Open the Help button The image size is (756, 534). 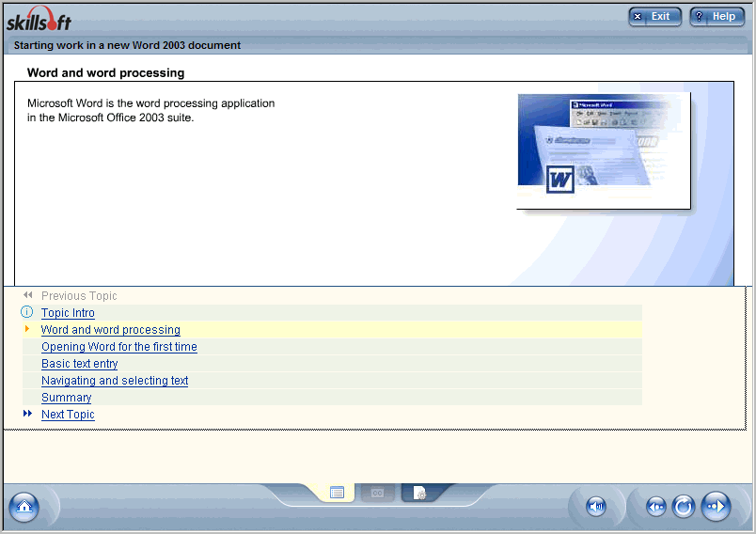pyautogui.click(x=717, y=17)
